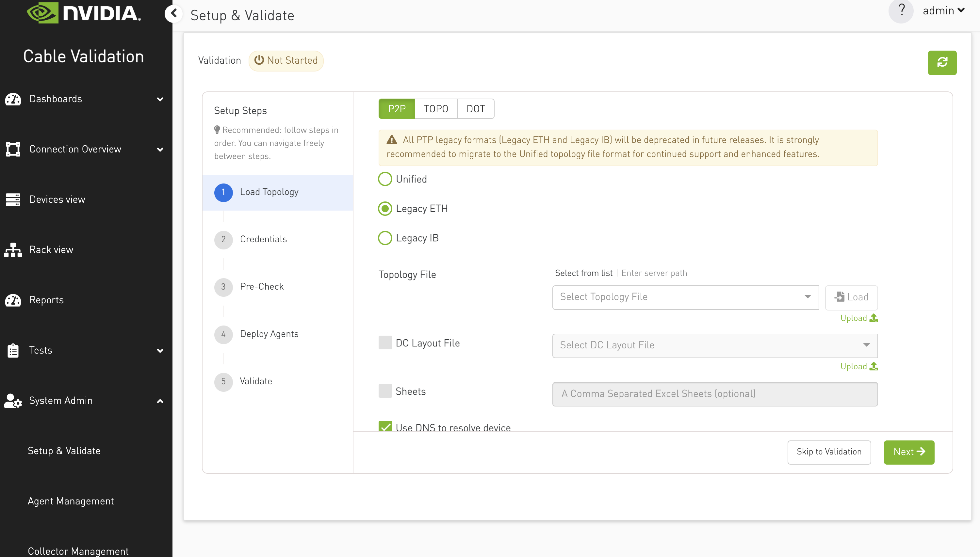Click Skip to Validation button
Viewport: 980px width, 557px height.
click(829, 452)
